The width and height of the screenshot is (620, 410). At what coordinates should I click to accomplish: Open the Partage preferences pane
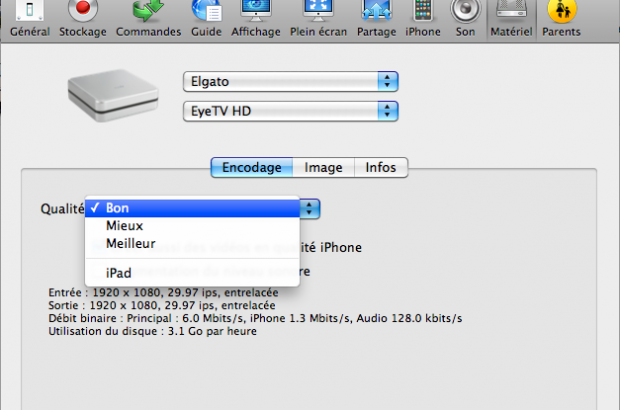[x=377, y=16]
